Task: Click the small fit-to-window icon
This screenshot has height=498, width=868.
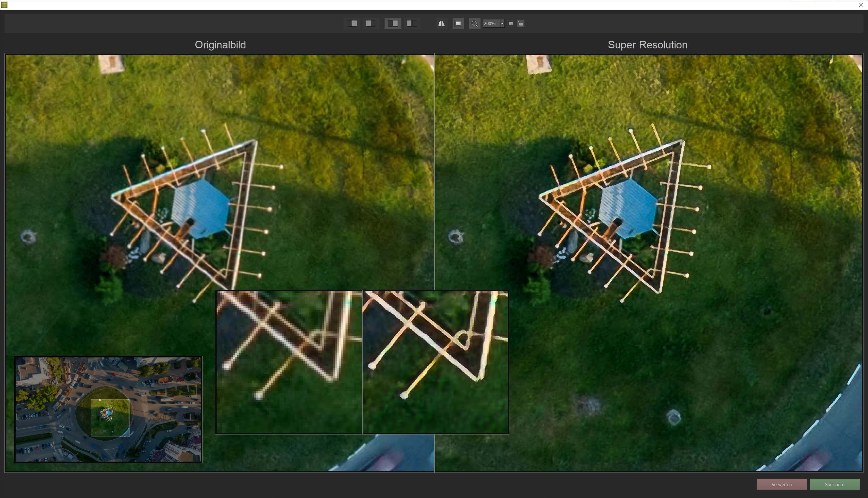Action: tap(511, 23)
